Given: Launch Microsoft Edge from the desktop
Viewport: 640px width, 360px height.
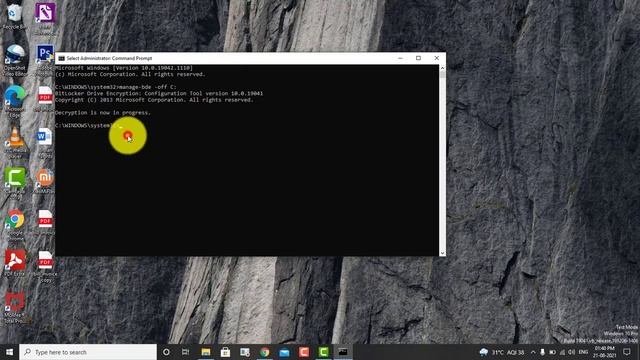Looking at the screenshot, I should [15, 101].
